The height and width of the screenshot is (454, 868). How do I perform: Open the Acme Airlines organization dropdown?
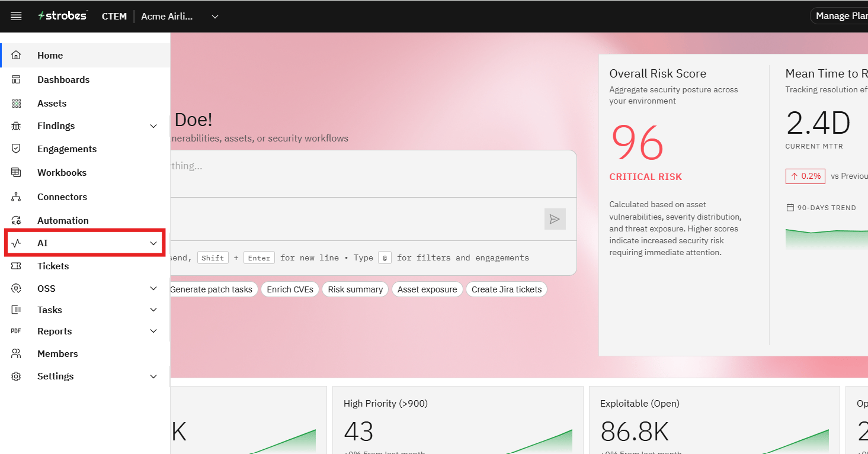click(180, 16)
